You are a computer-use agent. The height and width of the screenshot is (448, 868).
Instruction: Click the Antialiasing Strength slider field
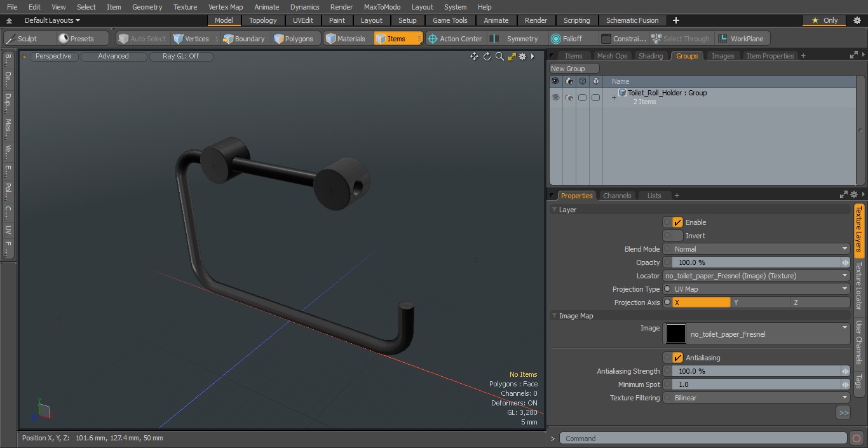click(x=756, y=371)
